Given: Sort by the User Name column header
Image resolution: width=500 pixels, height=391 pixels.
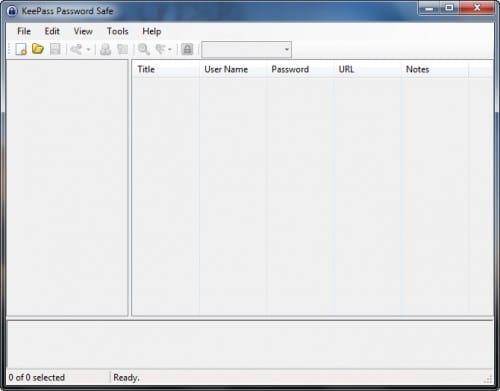Looking at the screenshot, I should pos(233,69).
